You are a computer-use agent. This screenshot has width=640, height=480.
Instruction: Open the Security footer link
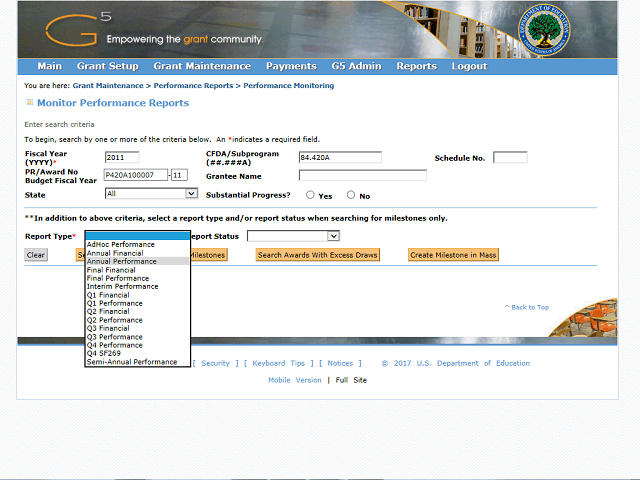216,363
